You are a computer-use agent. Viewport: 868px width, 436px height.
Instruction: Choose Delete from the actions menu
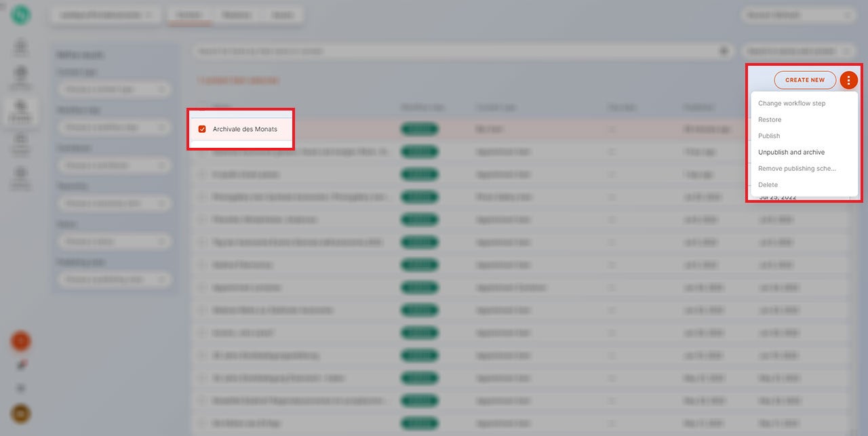coord(768,185)
